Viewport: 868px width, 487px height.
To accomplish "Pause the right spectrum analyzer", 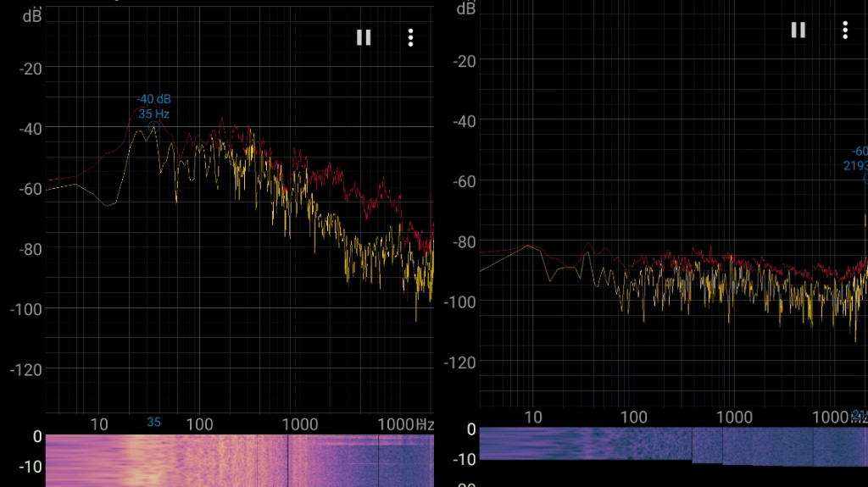I will click(798, 30).
